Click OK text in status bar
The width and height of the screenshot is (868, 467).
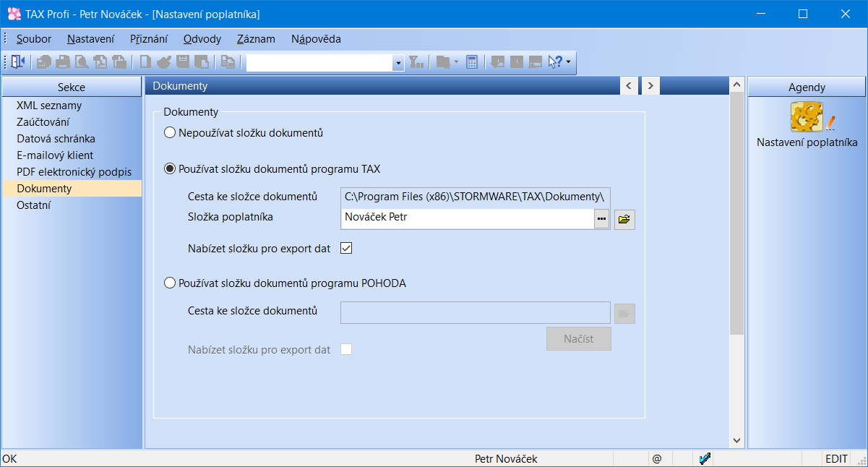tap(9, 459)
